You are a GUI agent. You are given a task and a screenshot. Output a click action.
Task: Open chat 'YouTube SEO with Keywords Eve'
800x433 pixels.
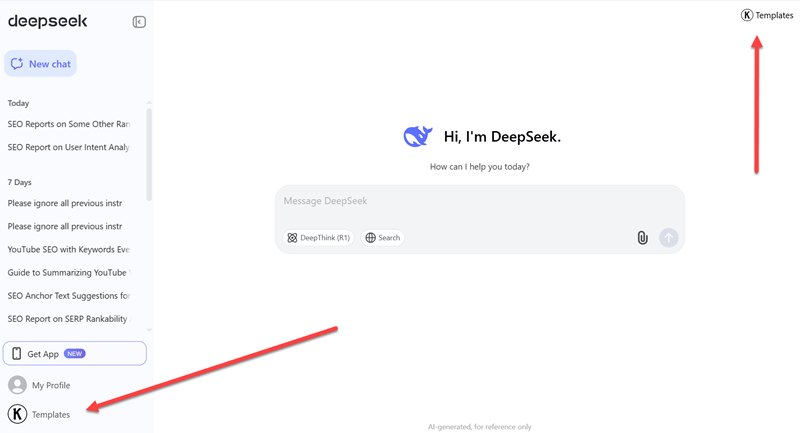[69, 249]
